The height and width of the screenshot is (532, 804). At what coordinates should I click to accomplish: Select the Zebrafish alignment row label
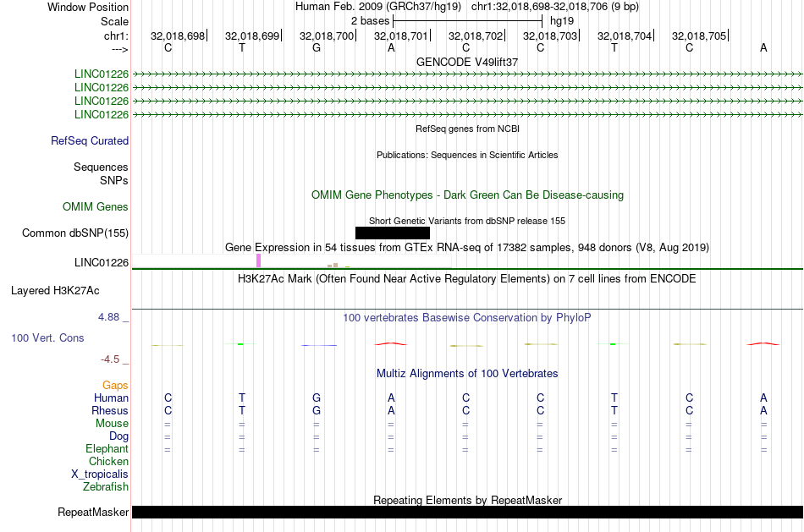pos(106,487)
